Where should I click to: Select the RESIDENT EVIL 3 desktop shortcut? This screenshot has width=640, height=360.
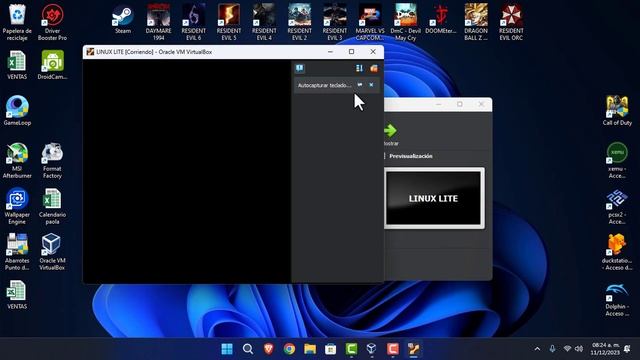point(335,22)
